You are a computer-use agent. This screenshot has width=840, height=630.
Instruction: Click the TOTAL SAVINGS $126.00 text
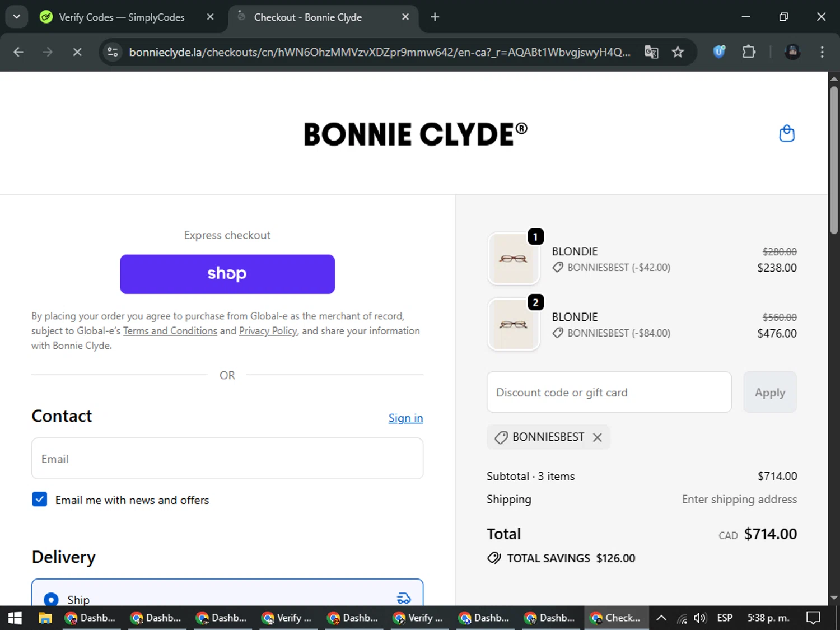[571, 558]
